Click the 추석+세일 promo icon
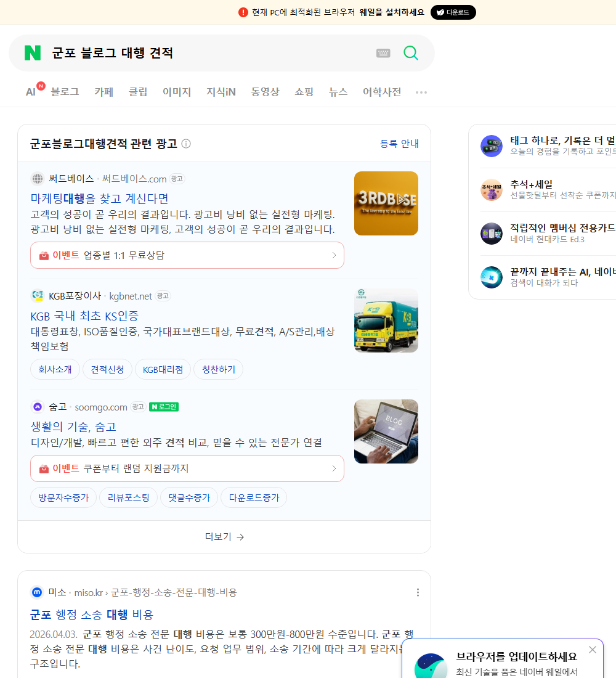This screenshot has height=678, width=616. [492, 190]
